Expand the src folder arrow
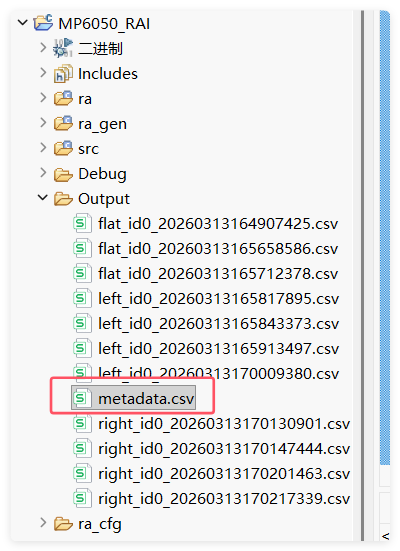This screenshot has width=400, height=551. pyautogui.click(x=43, y=148)
